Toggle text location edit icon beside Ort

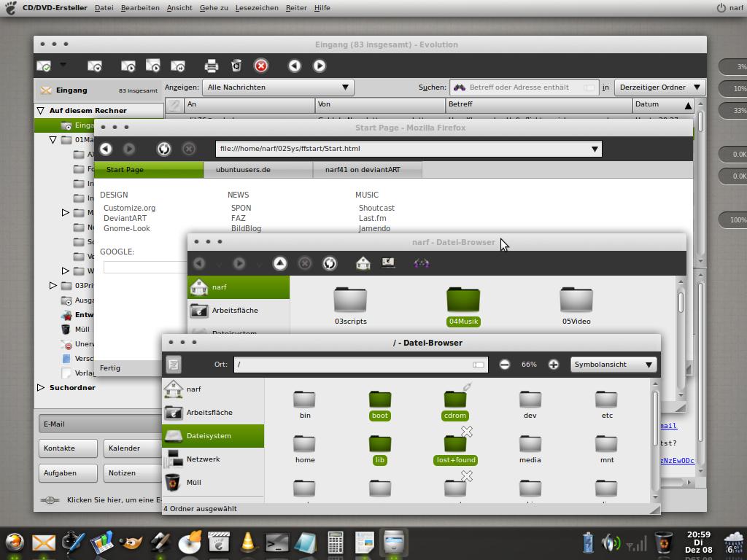(x=174, y=365)
